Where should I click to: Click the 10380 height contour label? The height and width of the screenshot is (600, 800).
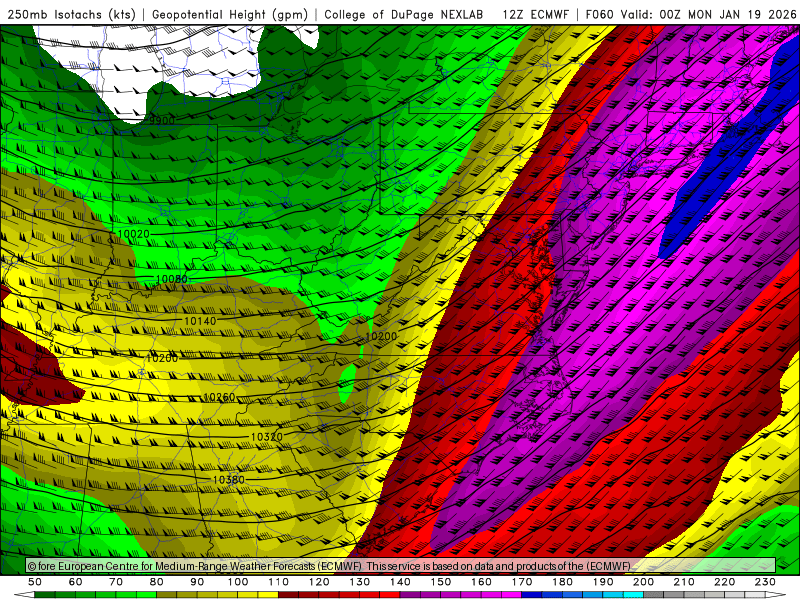pyautogui.click(x=229, y=480)
